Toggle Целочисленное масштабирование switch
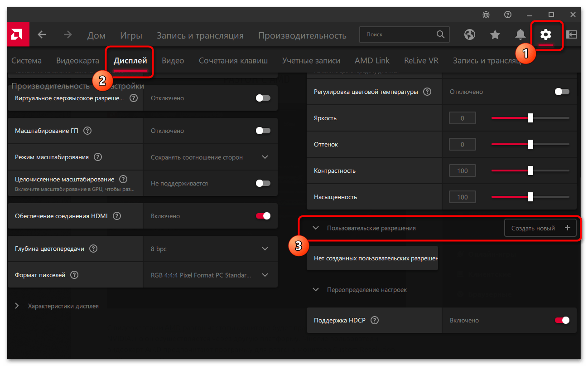 (x=263, y=183)
